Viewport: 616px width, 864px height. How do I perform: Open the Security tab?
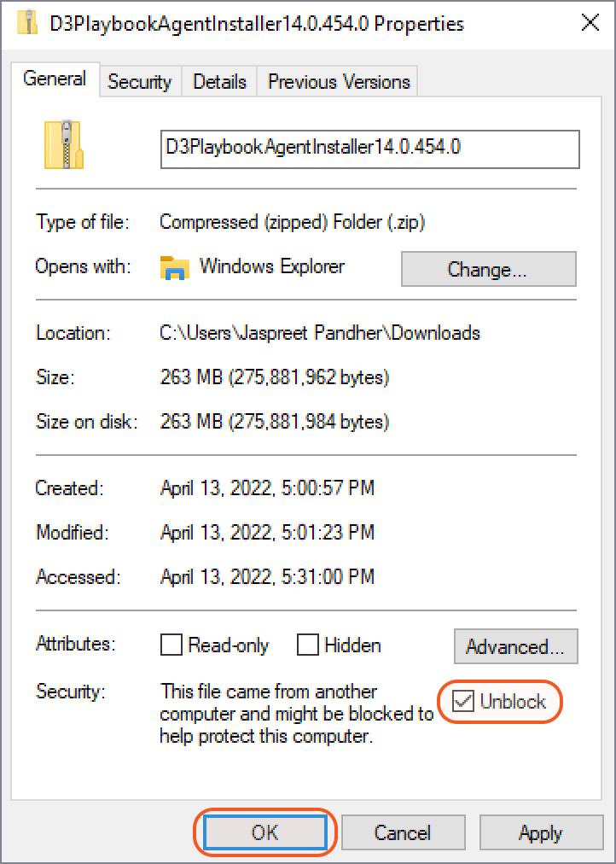click(139, 82)
